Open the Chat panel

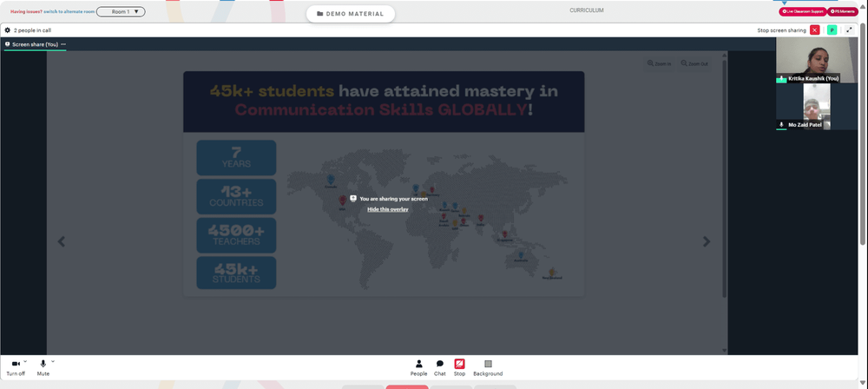pyautogui.click(x=439, y=368)
